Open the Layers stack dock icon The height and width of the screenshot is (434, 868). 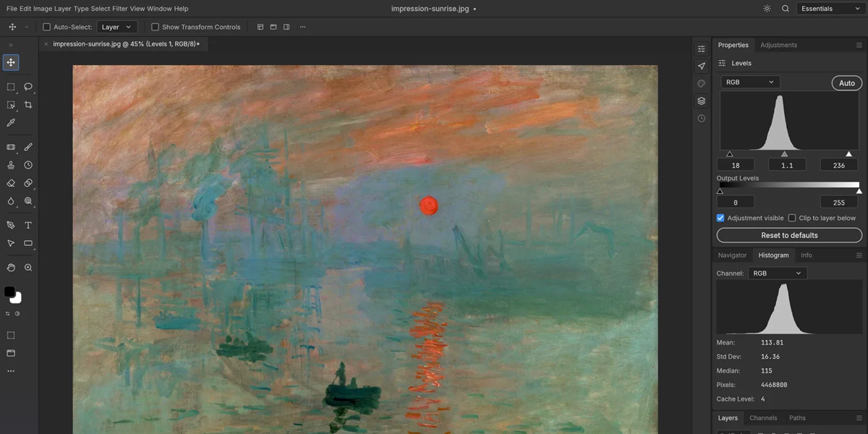click(701, 101)
